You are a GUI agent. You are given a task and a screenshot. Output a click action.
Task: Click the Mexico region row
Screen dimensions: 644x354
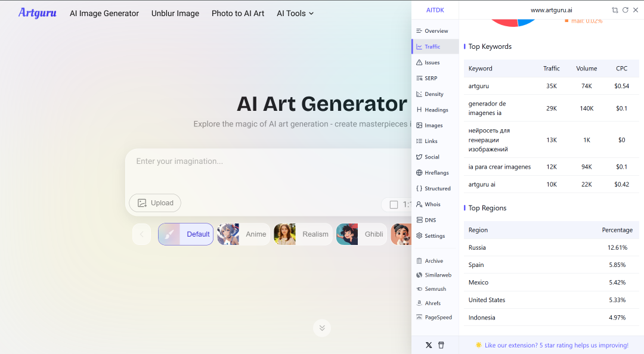tap(551, 282)
